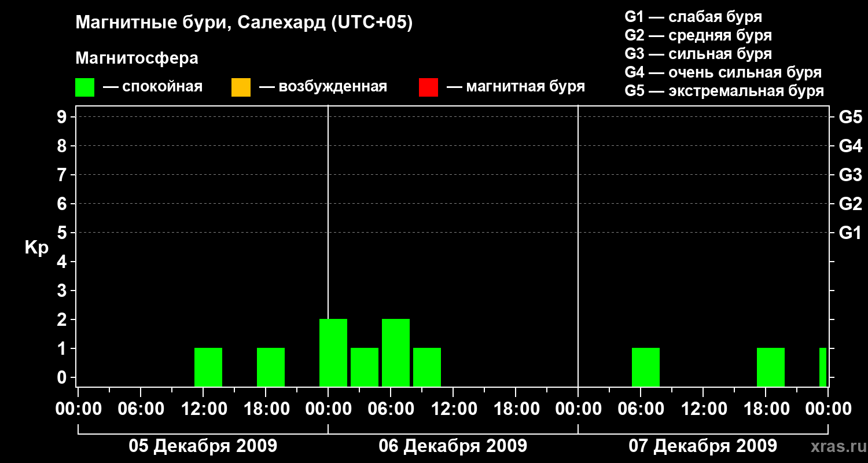Click the green bar near 18:00 on 05 Декабря
The width and height of the screenshot is (868, 463).
pyautogui.click(x=271, y=367)
